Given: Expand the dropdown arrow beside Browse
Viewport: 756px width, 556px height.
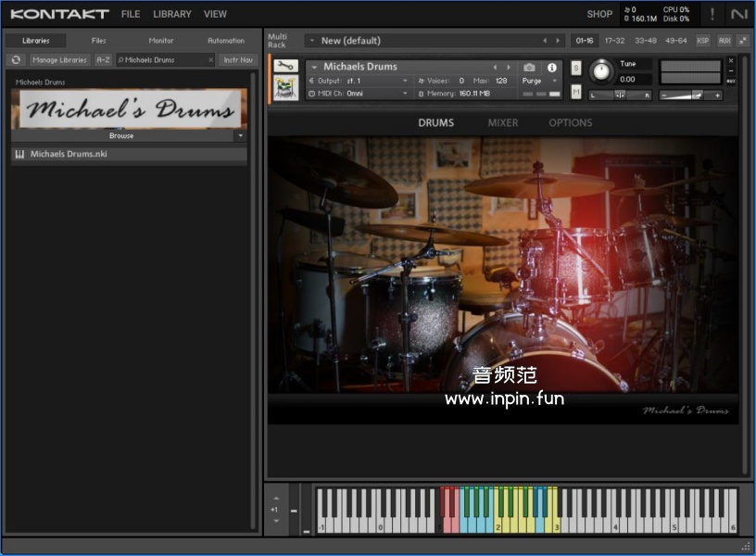Looking at the screenshot, I should (x=240, y=136).
